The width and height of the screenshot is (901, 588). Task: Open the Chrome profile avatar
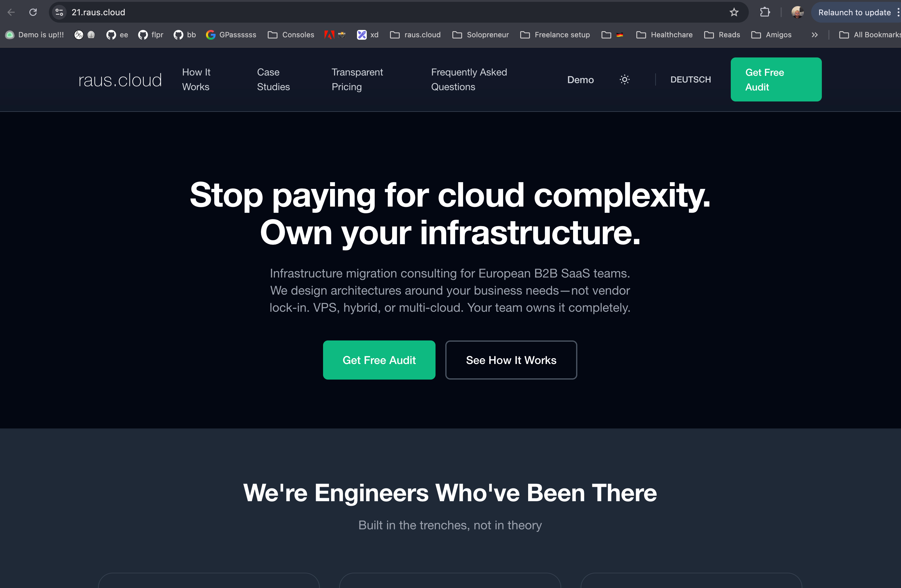(797, 12)
